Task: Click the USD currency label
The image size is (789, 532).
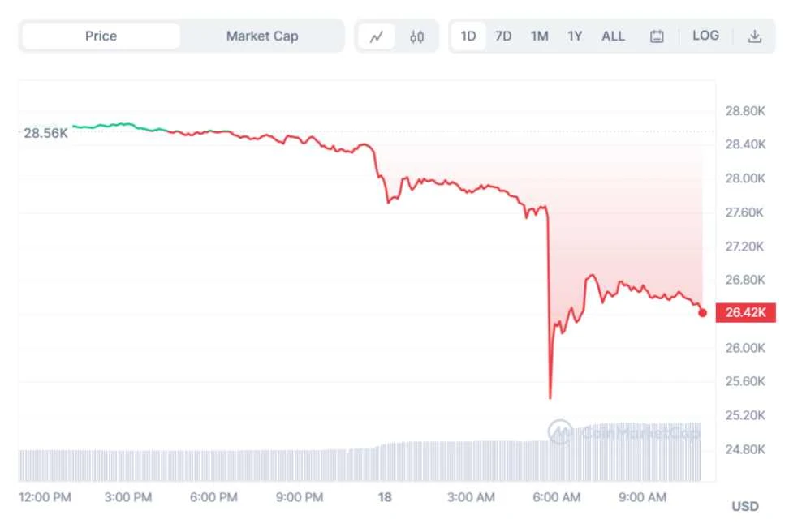Action: pos(745,507)
